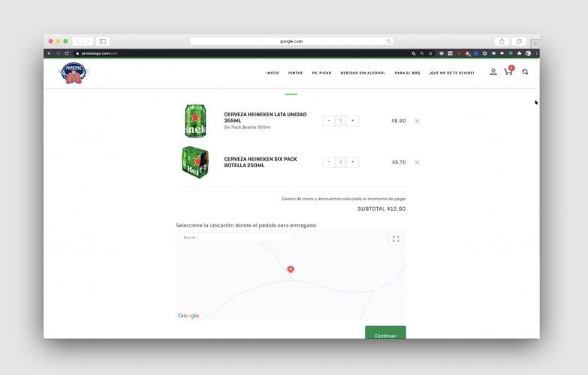The width and height of the screenshot is (588, 375).
Task: Click the SUBTOTAL $12.60 text
Action: point(381,208)
